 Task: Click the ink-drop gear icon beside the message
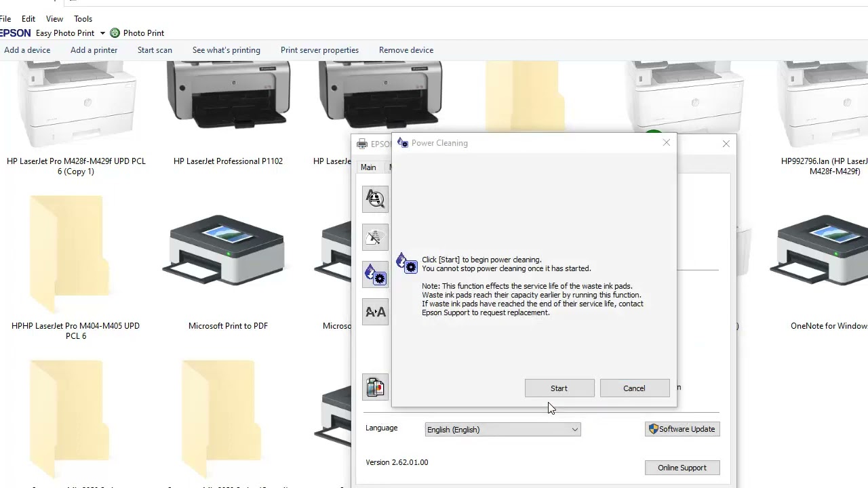coord(407,263)
